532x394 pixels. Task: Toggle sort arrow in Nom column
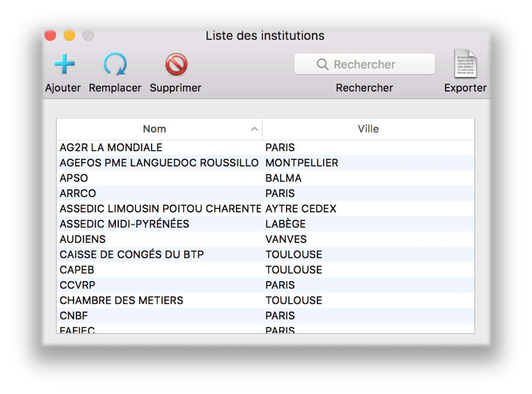pos(255,129)
